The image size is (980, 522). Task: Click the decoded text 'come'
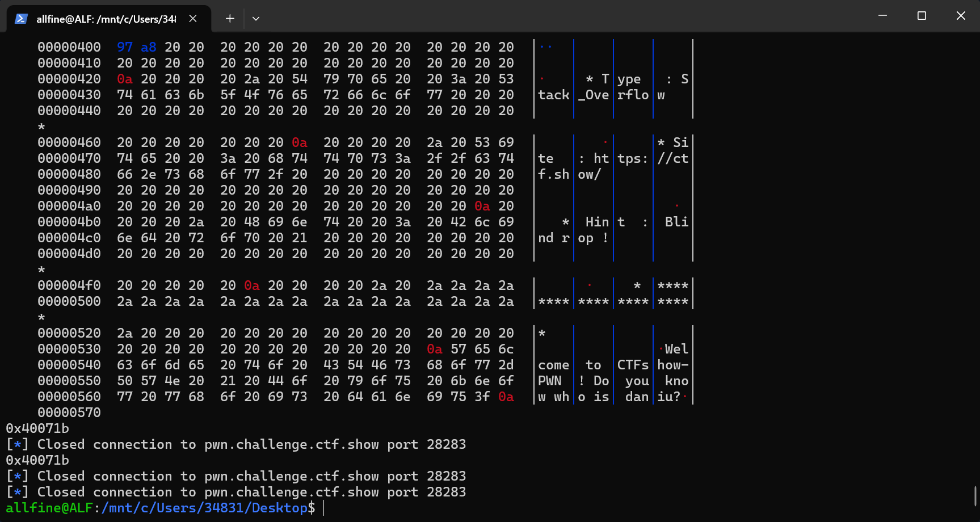coord(554,365)
